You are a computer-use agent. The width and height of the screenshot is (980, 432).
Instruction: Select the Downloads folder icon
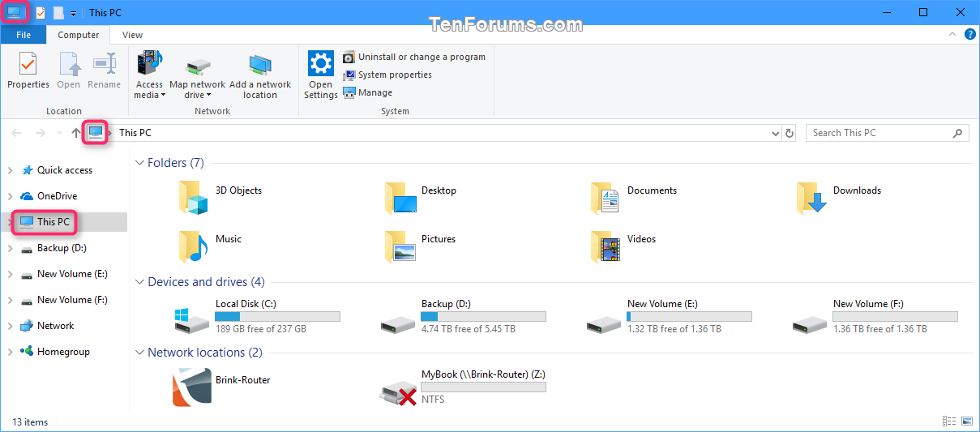(811, 197)
